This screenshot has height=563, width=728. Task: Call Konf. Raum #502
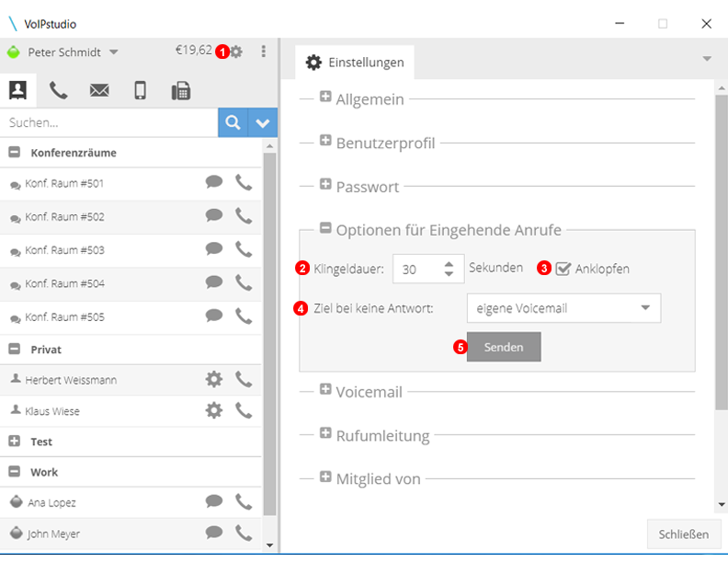244,216
